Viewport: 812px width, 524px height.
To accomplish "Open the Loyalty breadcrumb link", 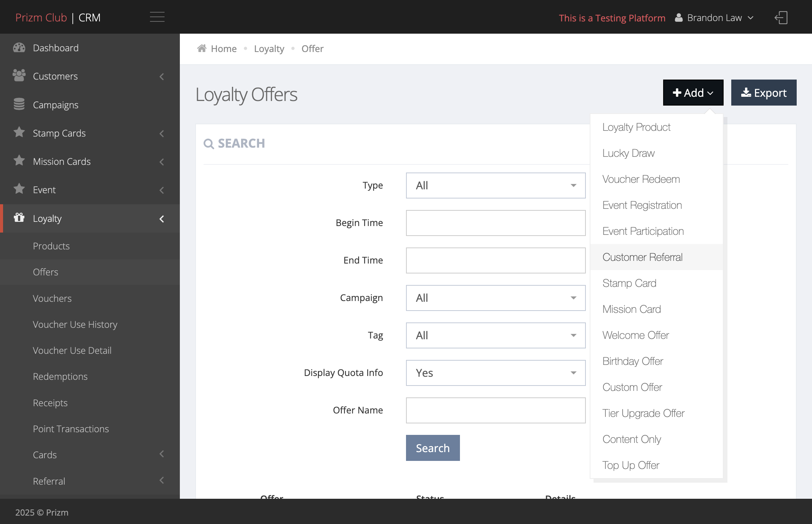I will pos(269,49).
